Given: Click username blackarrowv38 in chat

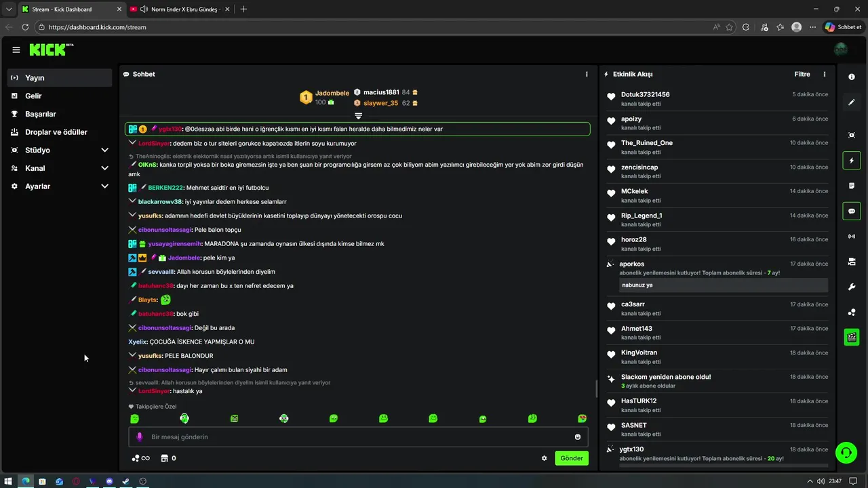Looking at the screenshot, I should [161, 202].
